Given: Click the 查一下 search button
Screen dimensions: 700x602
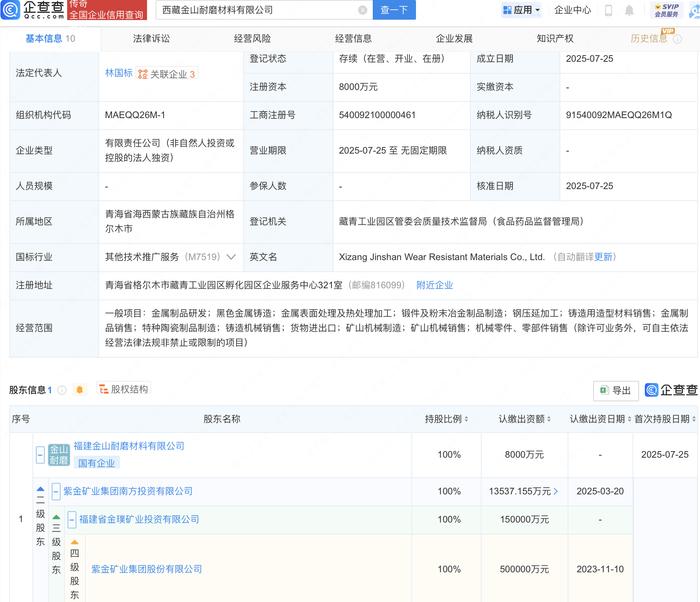Looking at the screenshot, I should click(x=393, y=10).
